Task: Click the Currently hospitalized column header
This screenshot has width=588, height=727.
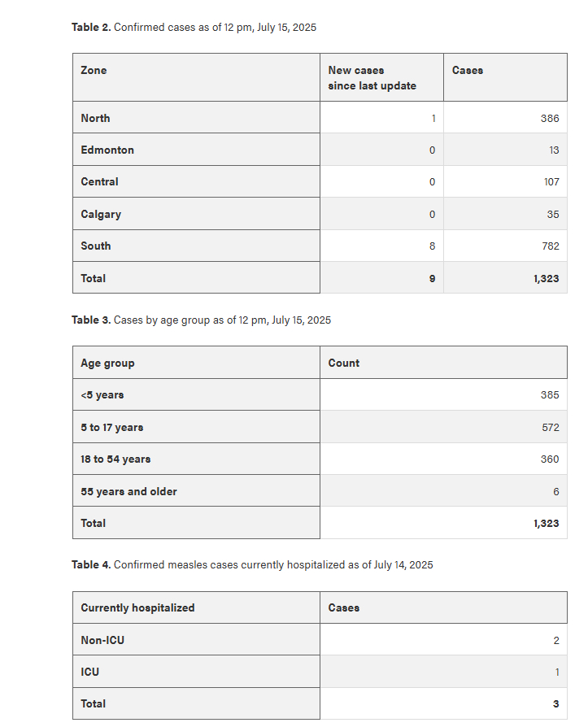Action: [137, 607]
